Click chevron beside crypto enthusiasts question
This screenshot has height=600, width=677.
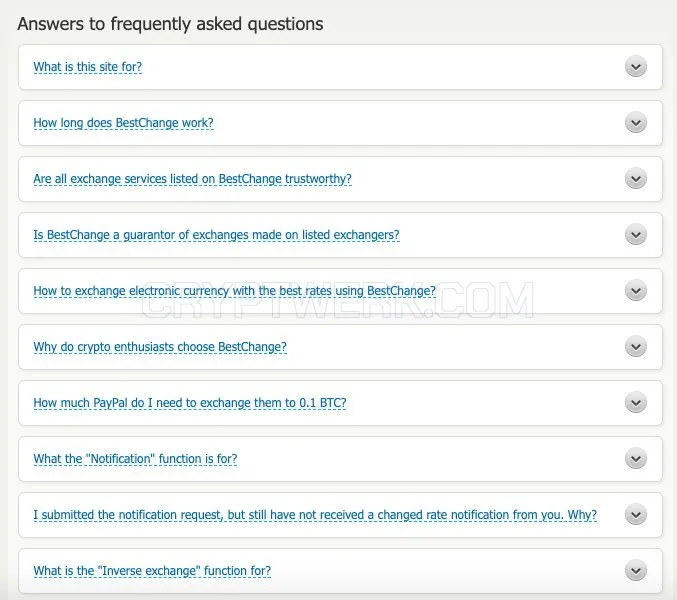click(x=636, y=347)
